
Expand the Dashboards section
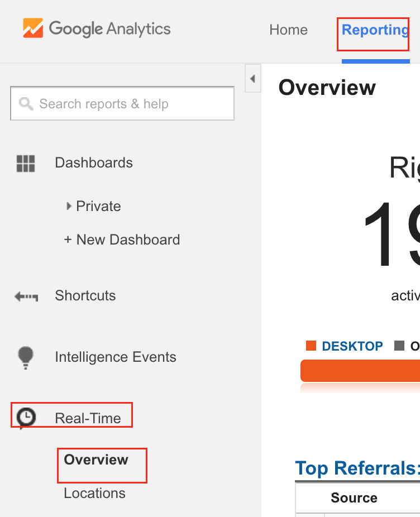tap(94, 163)
